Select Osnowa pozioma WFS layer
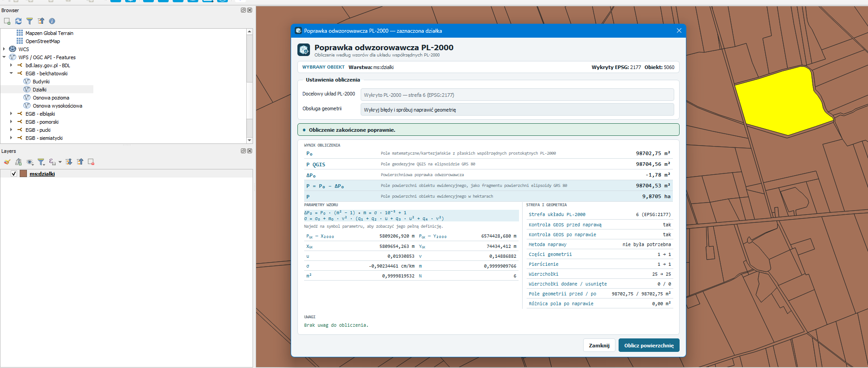The width and height of the screenshot is (868, 368). tap(51, 98)
